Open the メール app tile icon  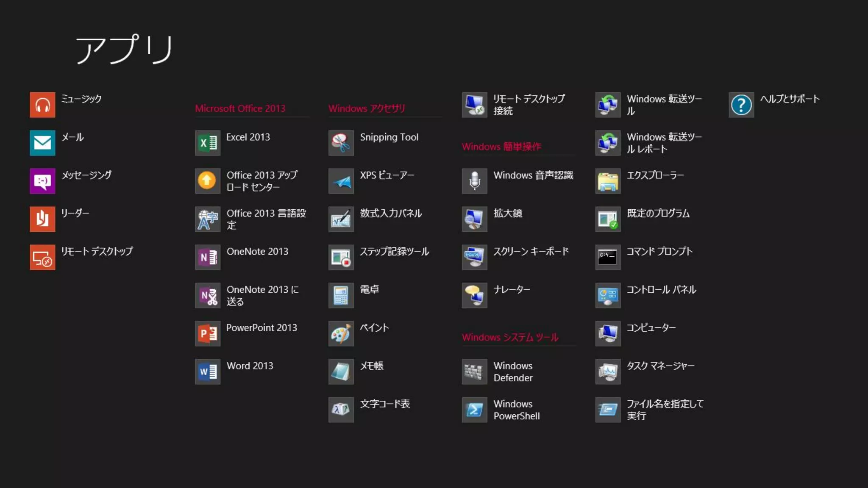click(42, 143)
